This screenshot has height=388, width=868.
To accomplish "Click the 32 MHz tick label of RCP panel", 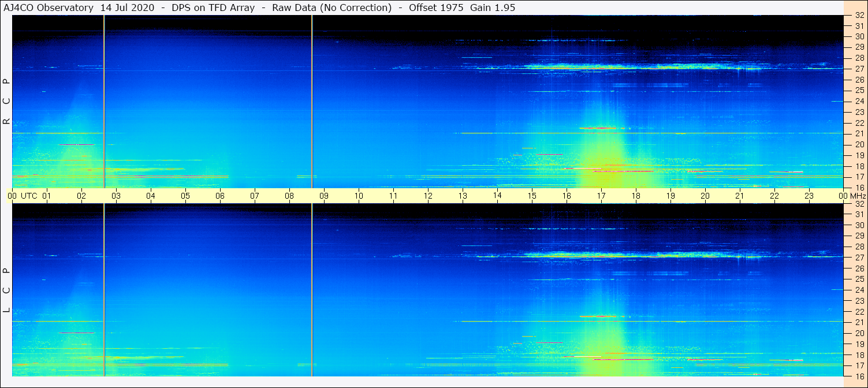I will pyautogui.click(x=859, y=16).
